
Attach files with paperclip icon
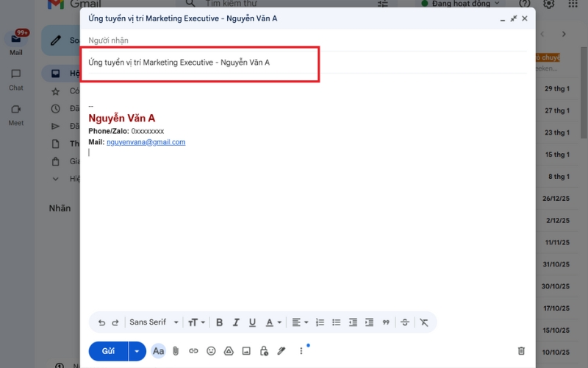(x=176, y=351)
